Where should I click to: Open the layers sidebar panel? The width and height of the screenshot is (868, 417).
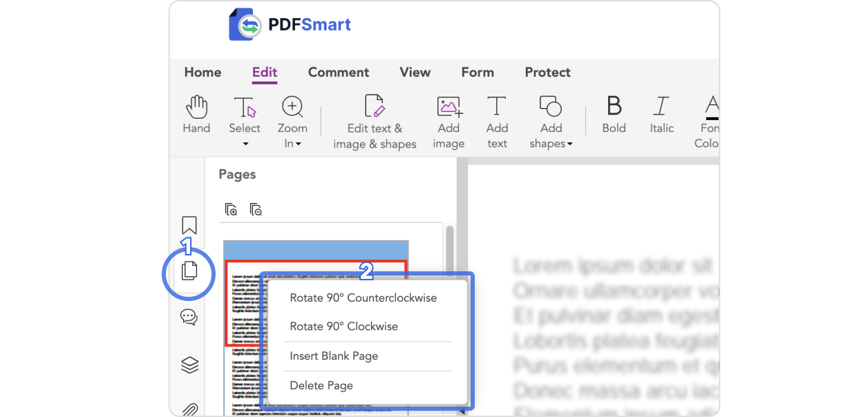point(189,365)
